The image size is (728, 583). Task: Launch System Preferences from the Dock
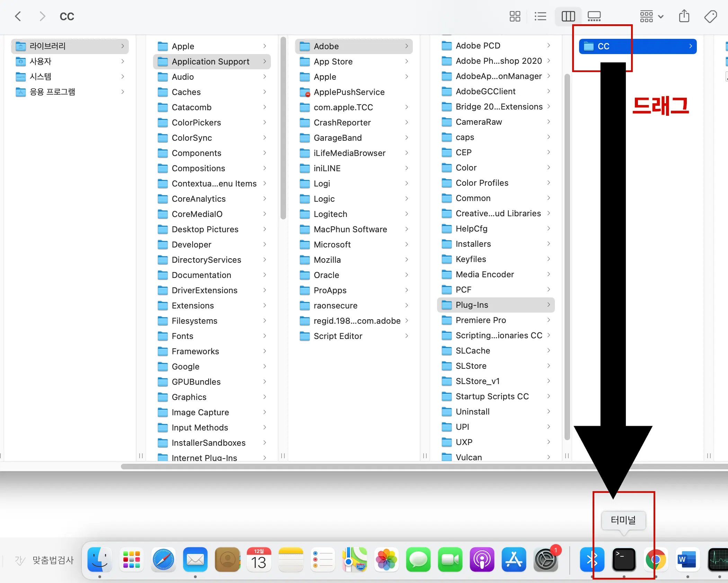pos(545,559)
